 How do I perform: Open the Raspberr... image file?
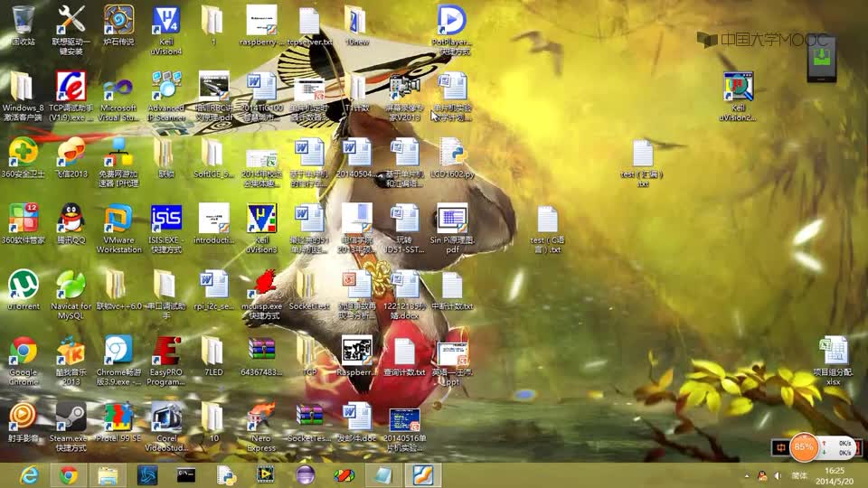(357, 356)
